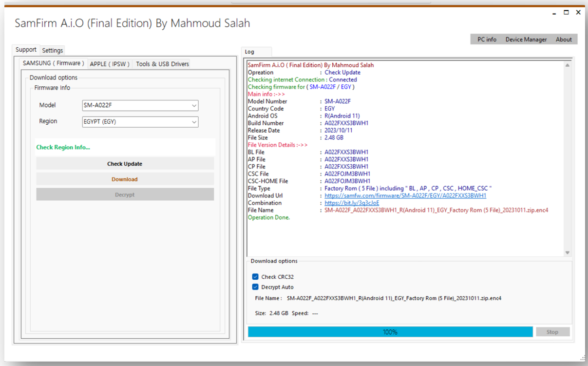
Task: Expand the Model dropdown arrow
Action: (194, 106)
